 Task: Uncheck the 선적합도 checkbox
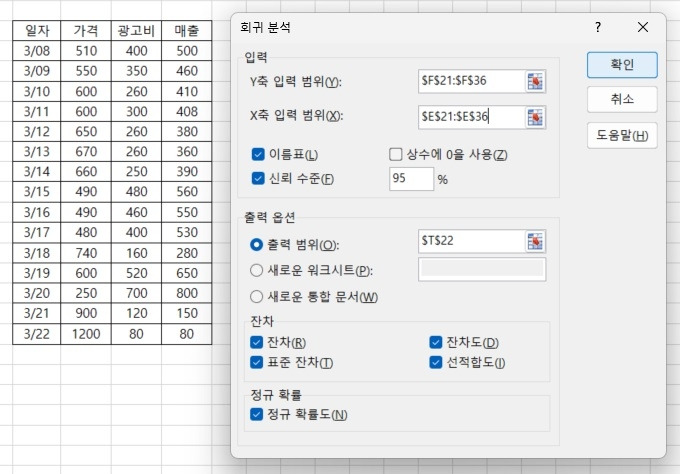pyautogui.click(x=435, y=362)
